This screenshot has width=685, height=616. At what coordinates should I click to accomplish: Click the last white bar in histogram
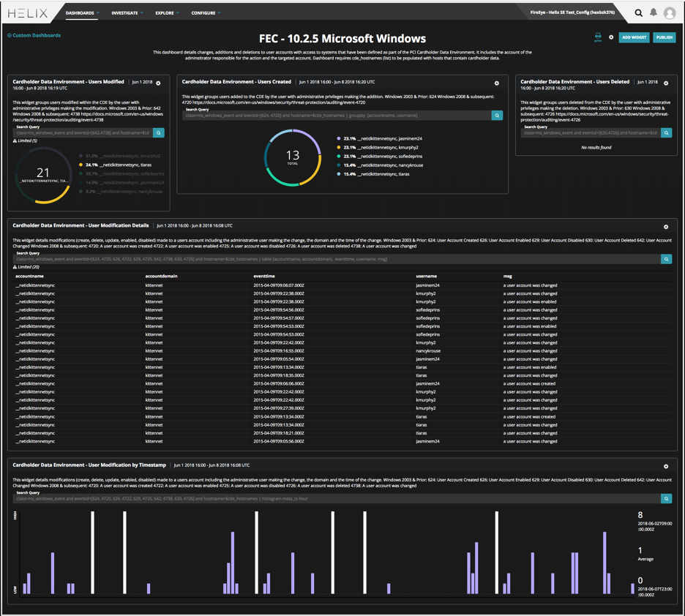(x=496, y=552)
